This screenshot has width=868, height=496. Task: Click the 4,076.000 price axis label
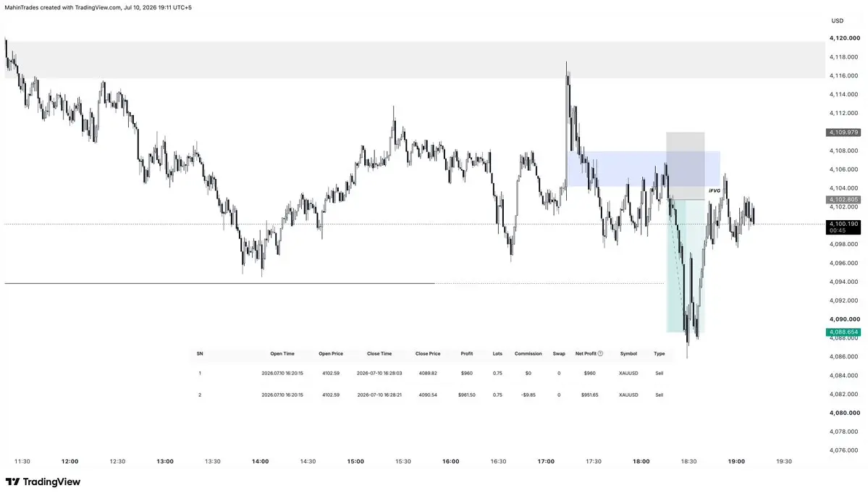844,450
